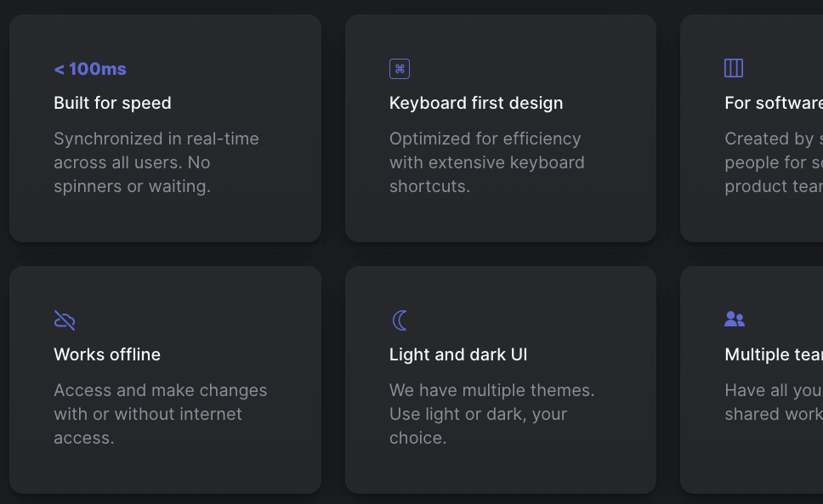Click the crossed-out cloud offline icon
The width and height of the screenshot is (823, 504).
pyautogui.click(x=65, y=320)
